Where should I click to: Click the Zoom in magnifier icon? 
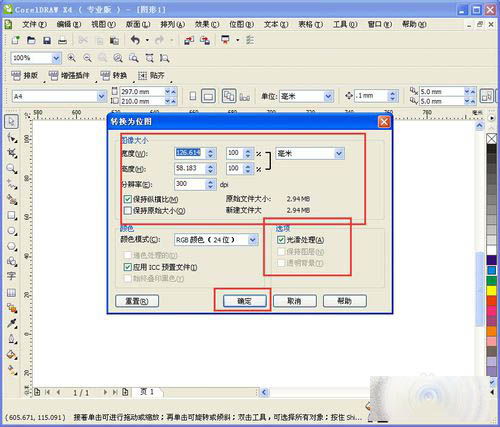(71, 58)
